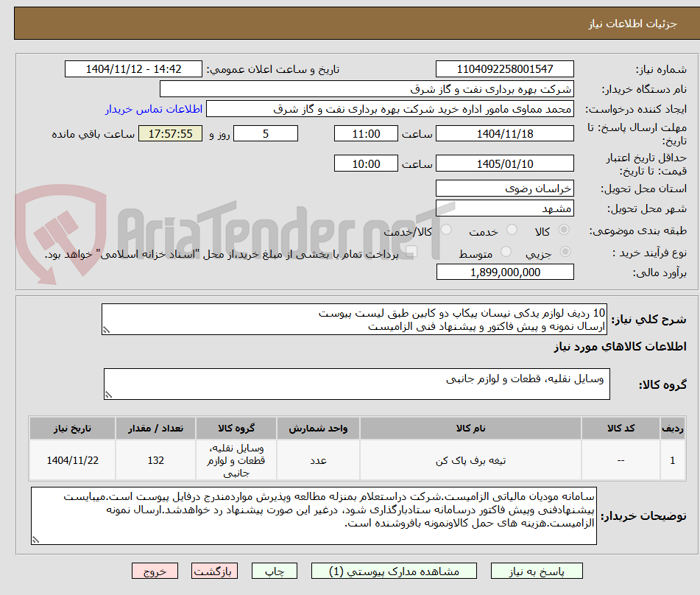Select the متوسط purchase type radio
The width and height of the screenshot is (700, 595).
506,252
